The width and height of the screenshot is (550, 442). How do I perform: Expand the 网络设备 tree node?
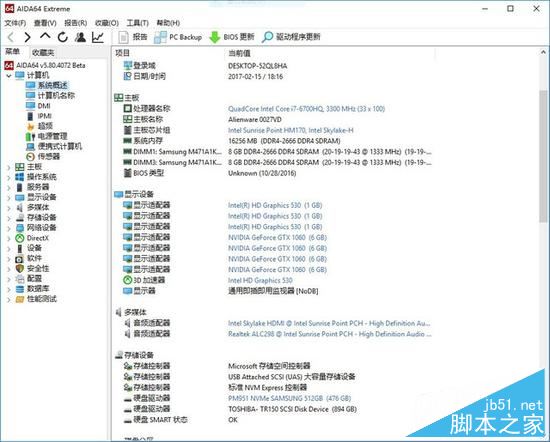click(9, 228)
